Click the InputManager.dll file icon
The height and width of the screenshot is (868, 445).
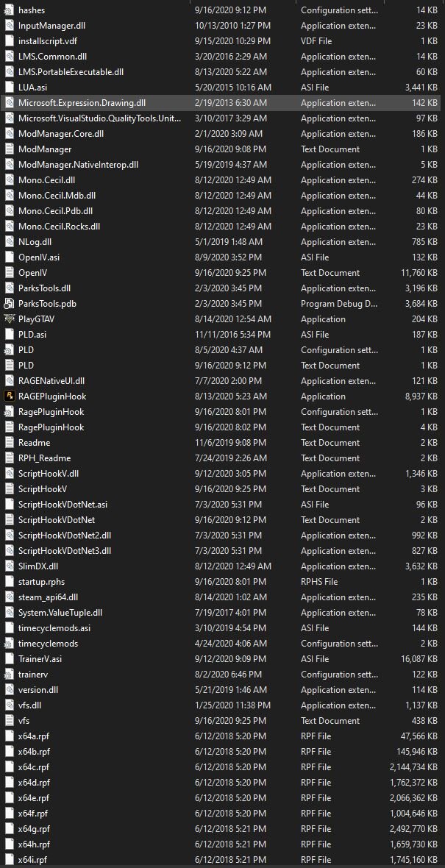[x=9, y=26]
